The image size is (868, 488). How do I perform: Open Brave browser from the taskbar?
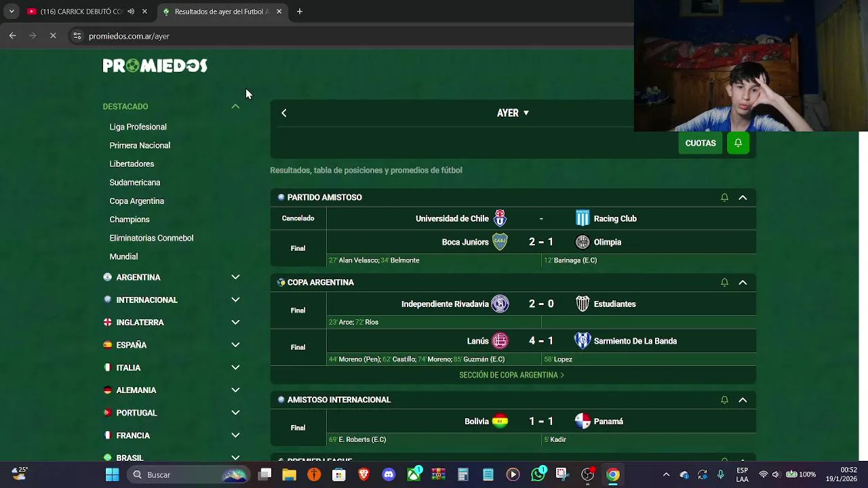[364, 474]
